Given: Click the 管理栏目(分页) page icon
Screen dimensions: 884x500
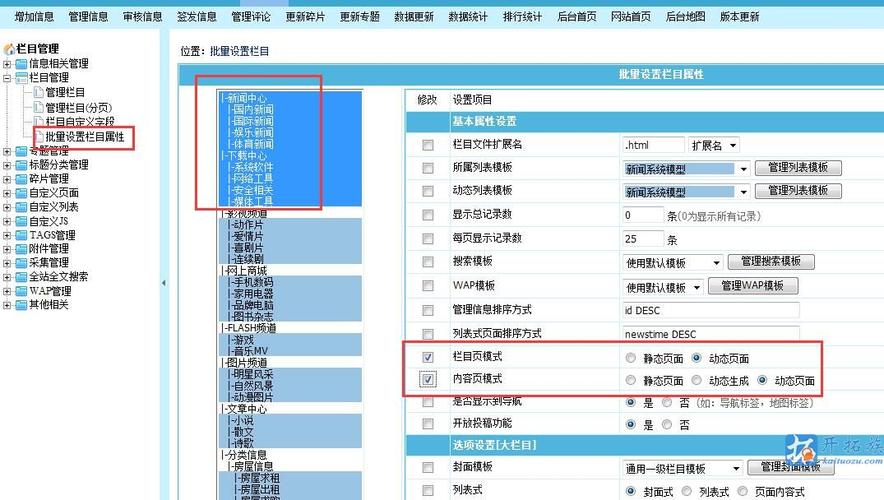Looking at the screenshot, I should [38, 107].
